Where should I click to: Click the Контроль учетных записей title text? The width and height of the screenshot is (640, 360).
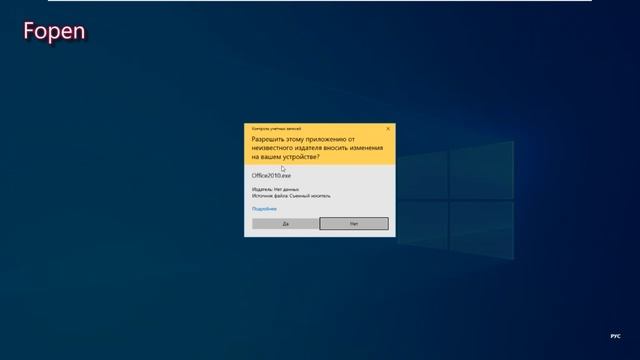tap(276, 129)
